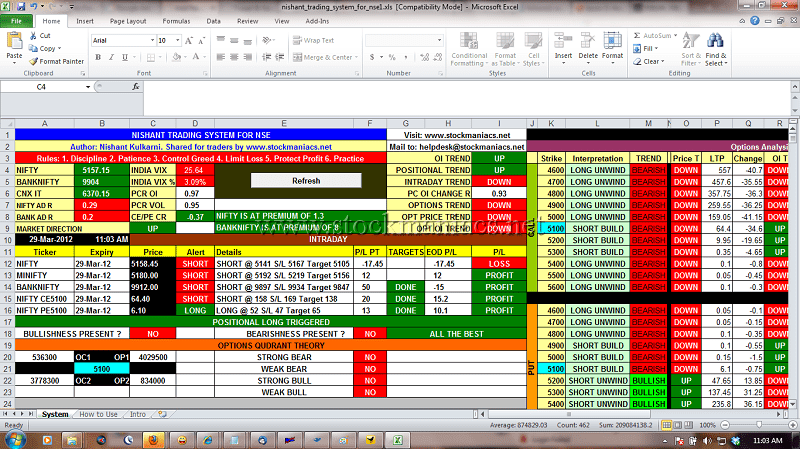Switch to the Insert ribbon tab
The width and height of the screenshot is (800, 449).
tap(85, 21)
